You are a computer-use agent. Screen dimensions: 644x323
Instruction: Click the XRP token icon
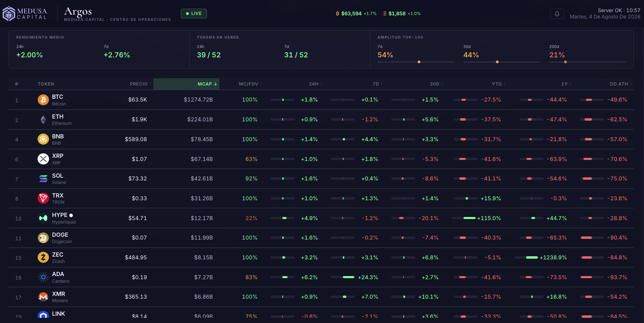43,159
